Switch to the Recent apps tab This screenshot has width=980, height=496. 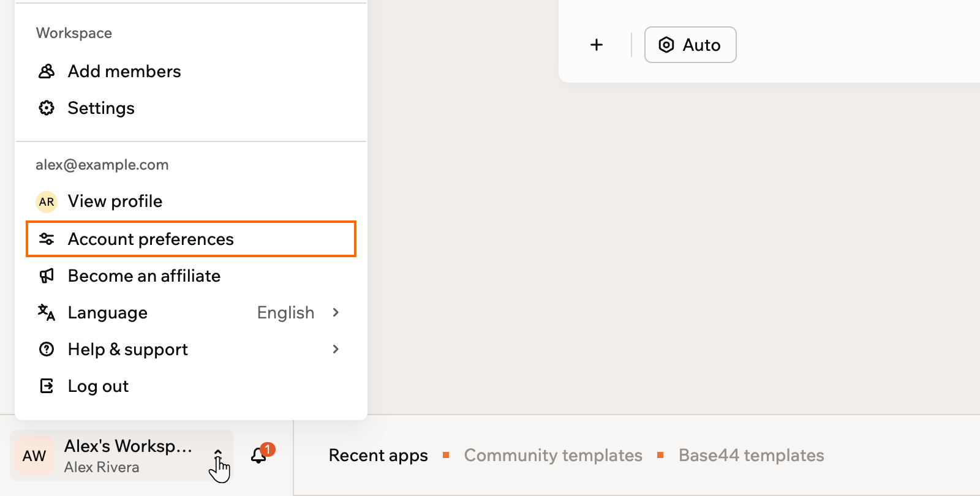click(379, 456)
